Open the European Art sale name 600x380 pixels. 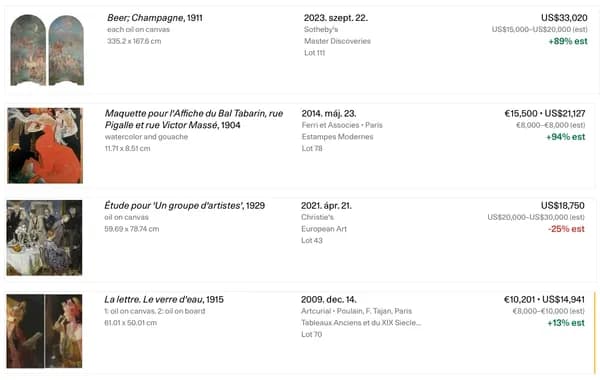(x=324, y=229)
